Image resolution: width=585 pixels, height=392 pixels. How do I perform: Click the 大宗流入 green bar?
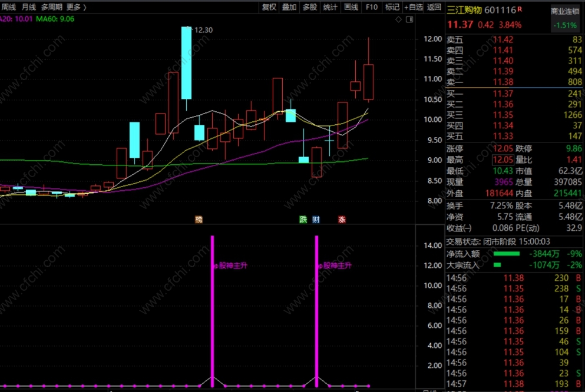tap(497, 265)
